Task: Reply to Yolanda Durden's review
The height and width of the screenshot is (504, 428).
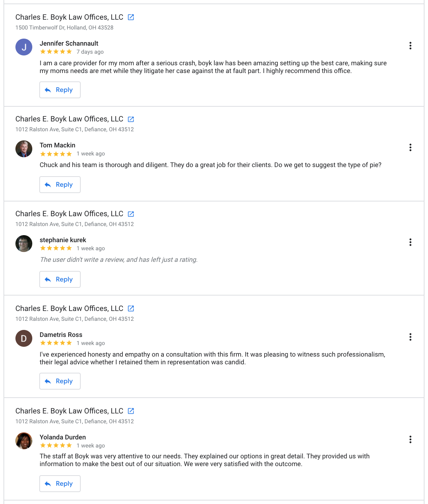Action: (x=60, y=484)
